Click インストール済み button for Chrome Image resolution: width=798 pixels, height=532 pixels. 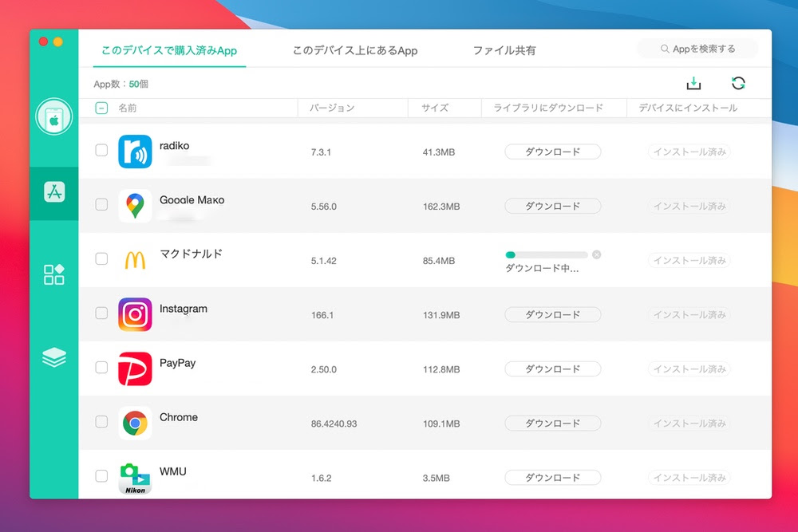[689, 424]
